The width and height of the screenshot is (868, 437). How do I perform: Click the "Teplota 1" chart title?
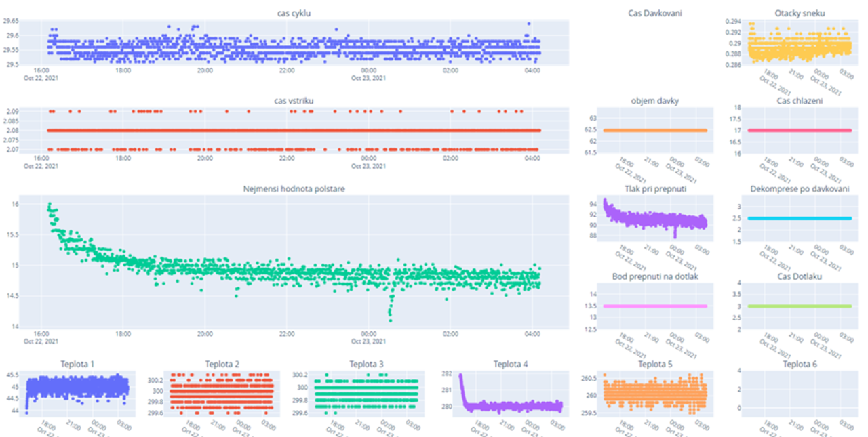pos(77,365)
